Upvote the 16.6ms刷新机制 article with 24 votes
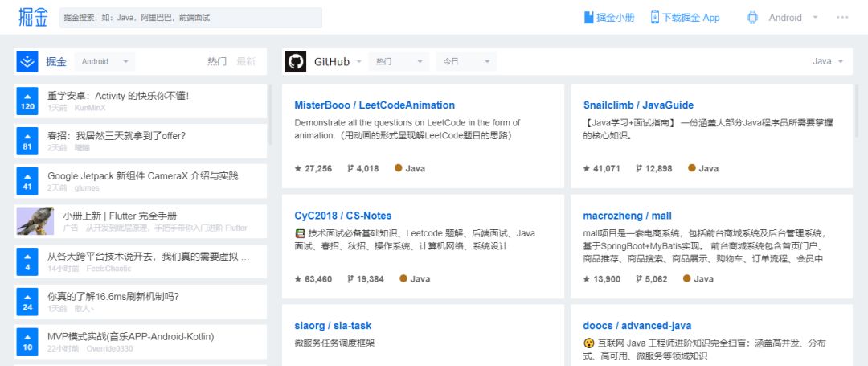This screenshot has height=366, width=868. pyautogui.click(x=27, y=302)
